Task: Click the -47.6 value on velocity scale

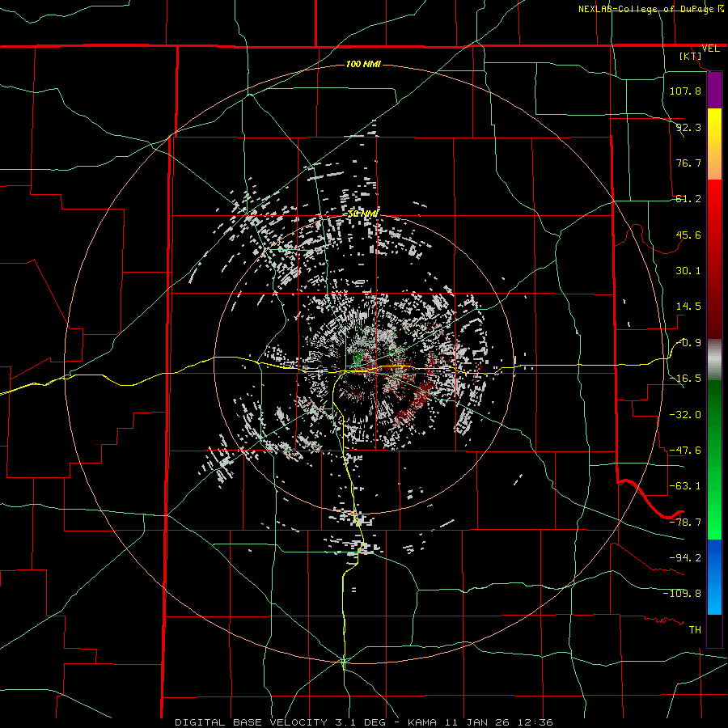Action: coord(685,451)
